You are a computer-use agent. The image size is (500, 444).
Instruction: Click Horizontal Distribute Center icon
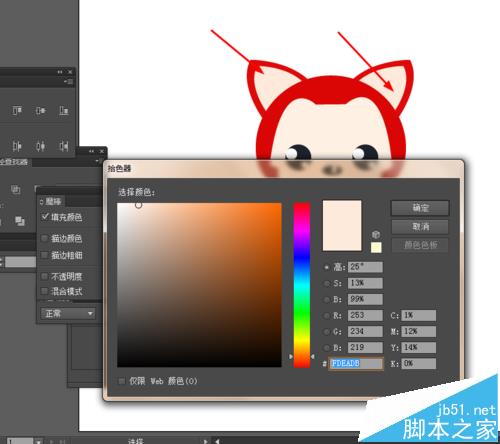coord(40,146)
